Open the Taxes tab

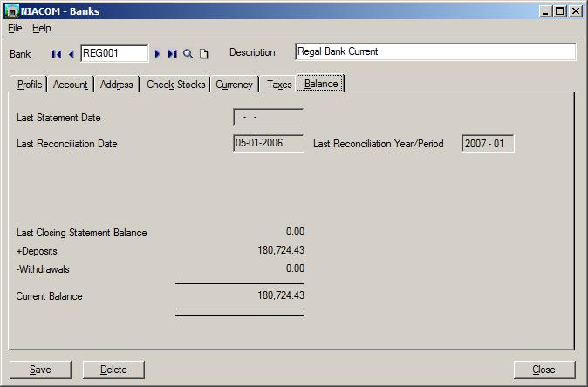coord(279,85)
